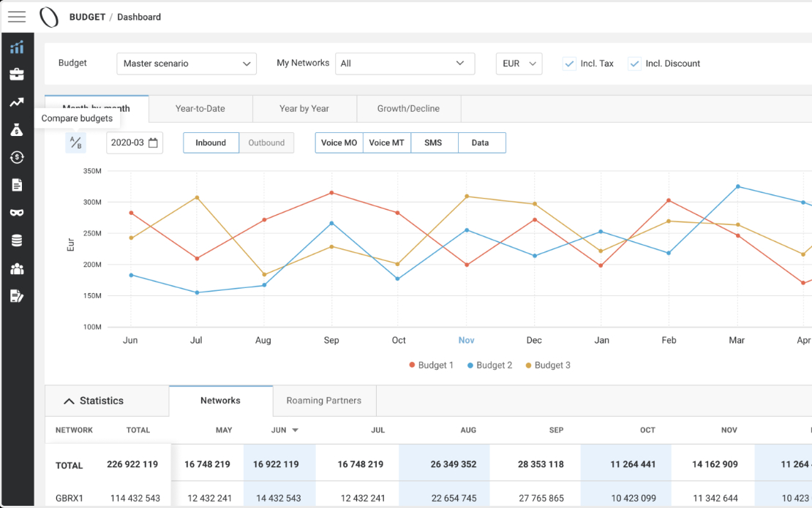Click the 2020-03 date field
The width and height of the screenshot is (812, 508).
pyautogui.click(x=135, y=143)
